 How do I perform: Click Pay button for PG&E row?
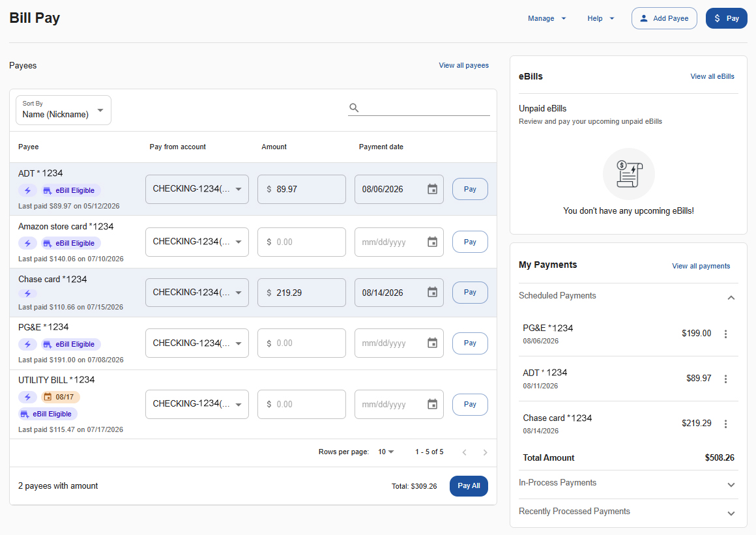click(x=470, y=343)
